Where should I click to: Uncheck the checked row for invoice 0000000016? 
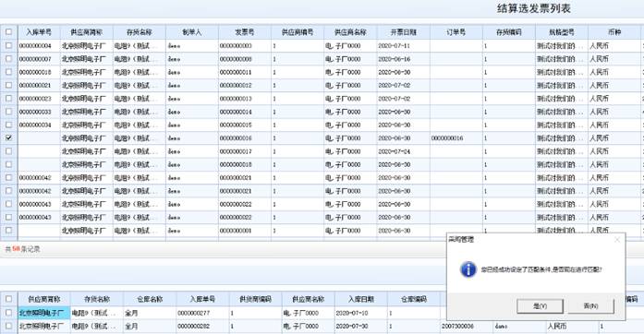coord(8,137)
